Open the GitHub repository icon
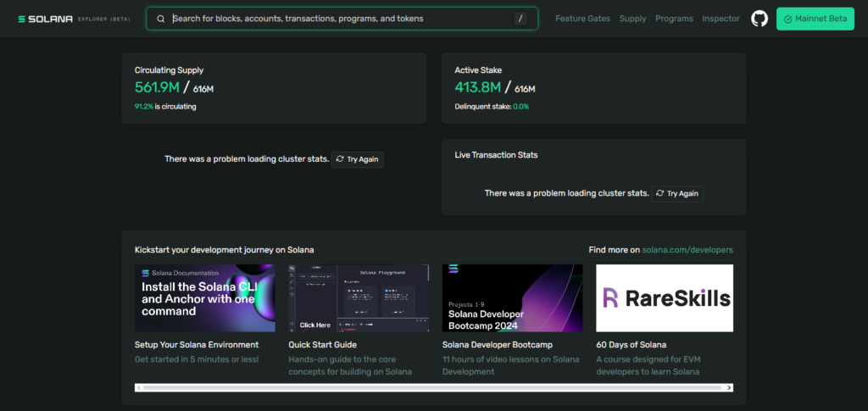868x411 pixels. (x=759, y=19)
